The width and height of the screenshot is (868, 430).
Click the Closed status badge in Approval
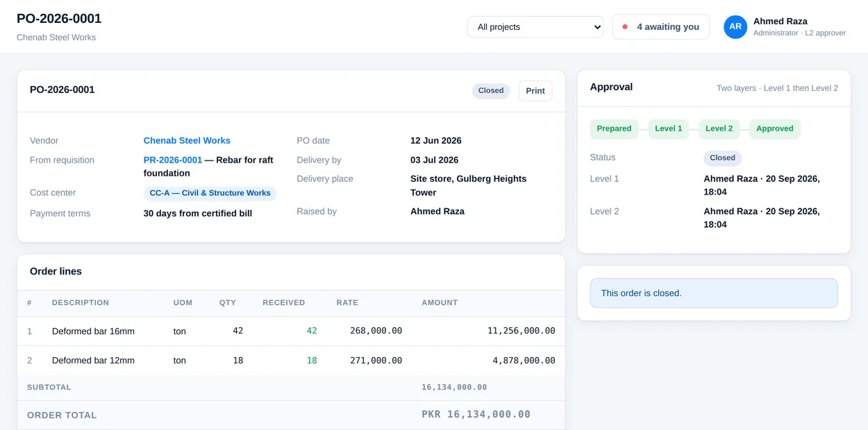point(722,158)
